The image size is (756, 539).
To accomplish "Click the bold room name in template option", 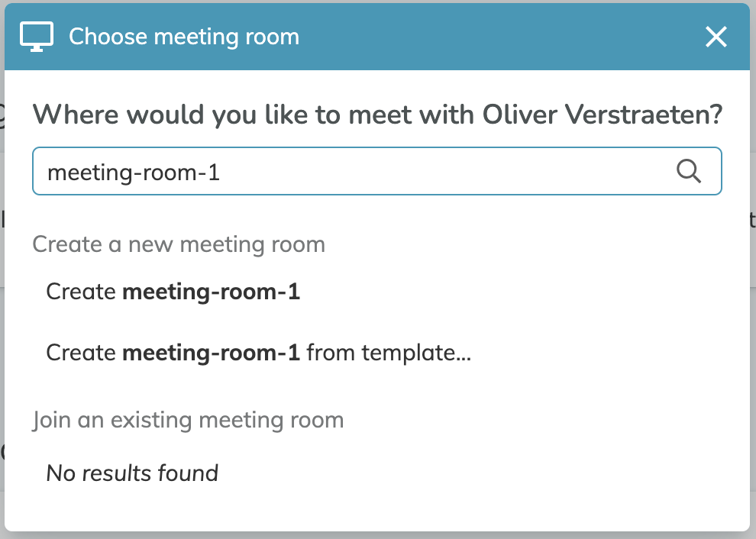I will click(x=212, y=353).
